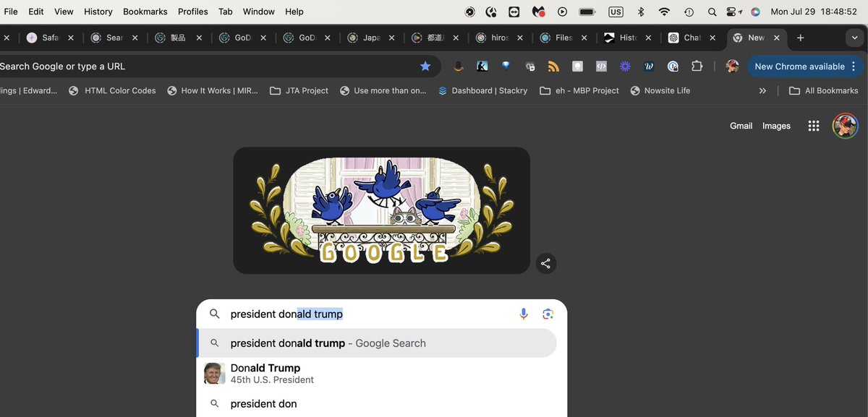The height and width of the screenshot is (417, 868).
Task: Bookmark this page with the star icon
Action: (425, 66)
